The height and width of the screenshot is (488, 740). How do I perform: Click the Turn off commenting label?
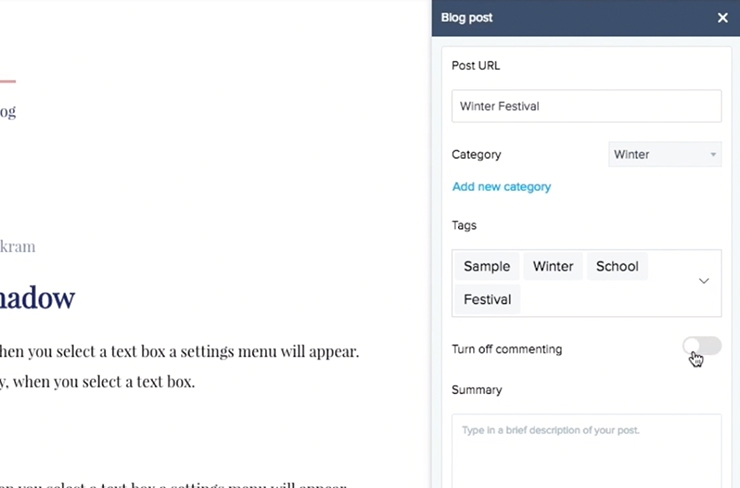(x=506, y=349)
